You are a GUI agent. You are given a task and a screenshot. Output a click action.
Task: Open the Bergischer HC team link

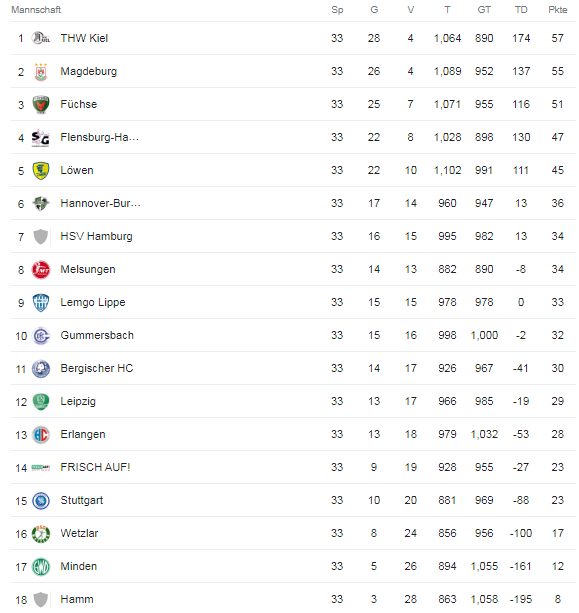(97, 368)
